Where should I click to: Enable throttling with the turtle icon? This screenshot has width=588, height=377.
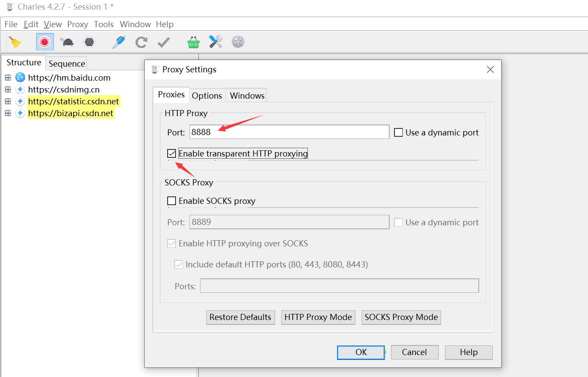(x=67, y=42)
